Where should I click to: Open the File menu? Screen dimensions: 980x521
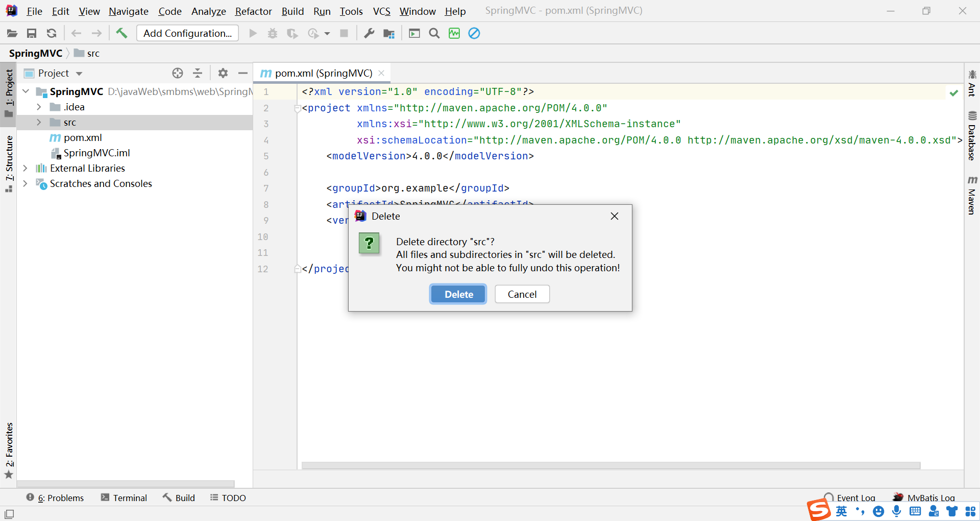(34, 11)
